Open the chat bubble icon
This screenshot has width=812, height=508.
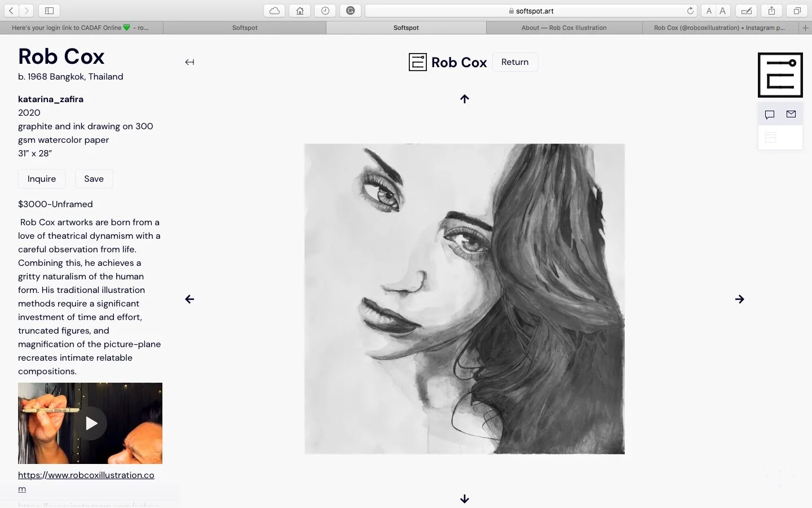[770, 115]
